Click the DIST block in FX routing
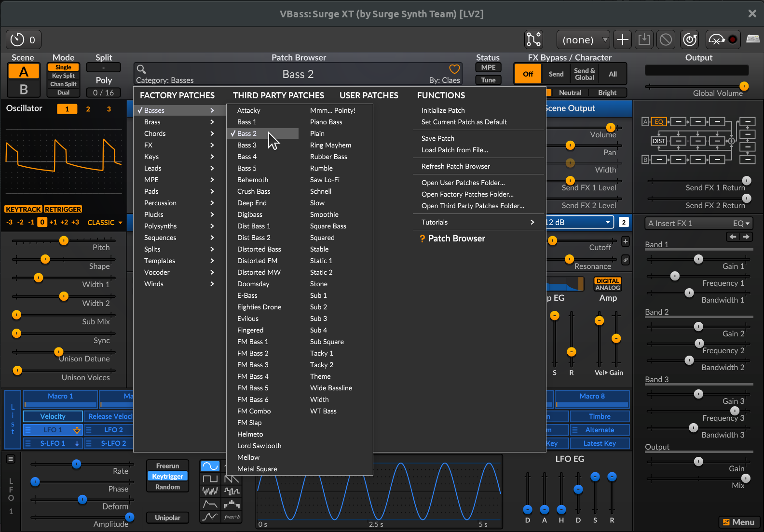This screenshot has height=532, width=764. (x=659, y=141)
